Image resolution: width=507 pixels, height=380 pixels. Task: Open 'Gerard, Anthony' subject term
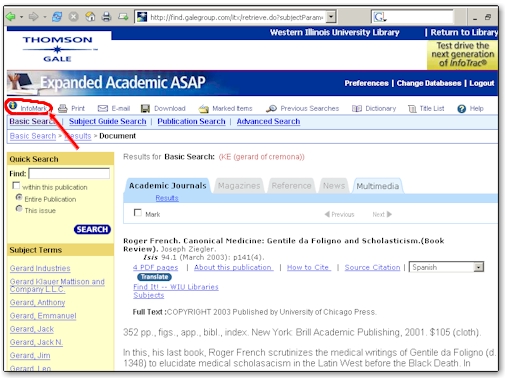[37, 302]
